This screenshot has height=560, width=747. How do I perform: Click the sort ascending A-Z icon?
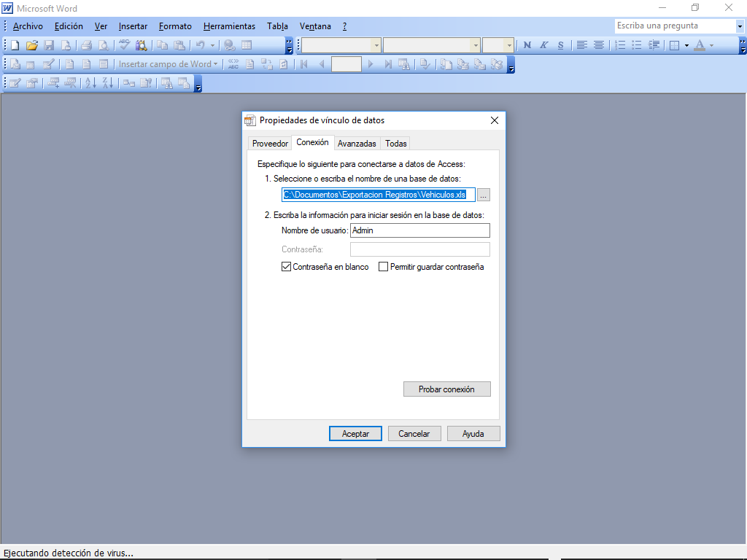90,83
